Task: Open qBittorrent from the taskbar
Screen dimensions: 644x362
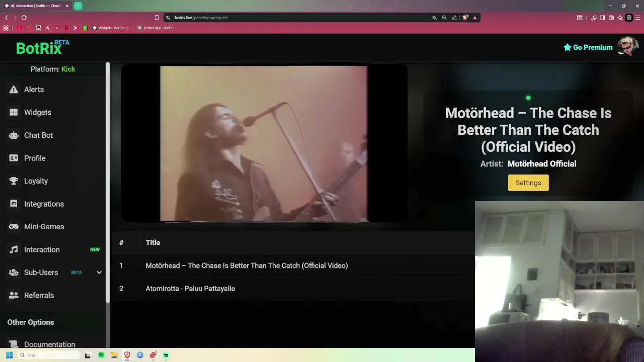Action: pos(140,355)
